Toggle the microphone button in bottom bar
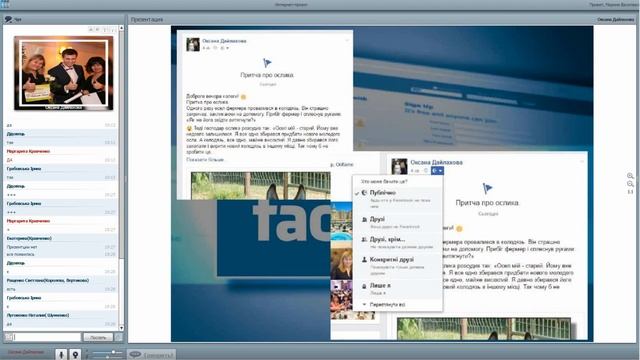 click(61, 354)
